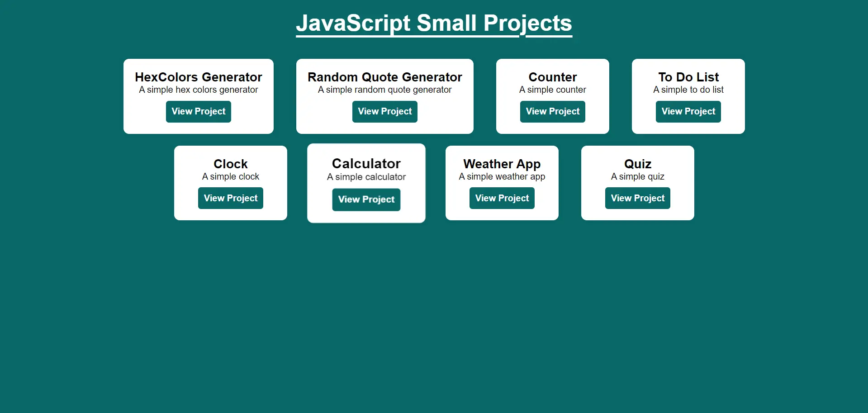Select the Random Quote Generator title

point(385,77)
